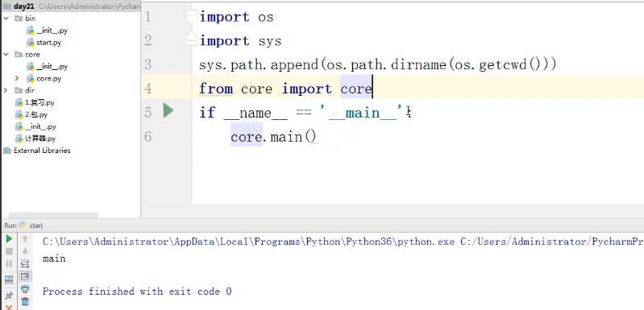Open 2.包.py file
This screenshot has width=644, height=310.
(36, 114)
